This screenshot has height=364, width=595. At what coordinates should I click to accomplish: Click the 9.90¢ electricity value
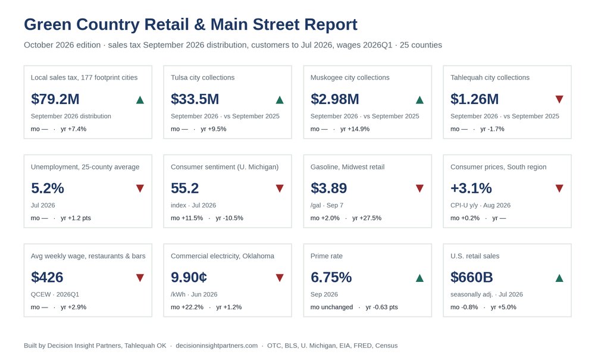189,277
